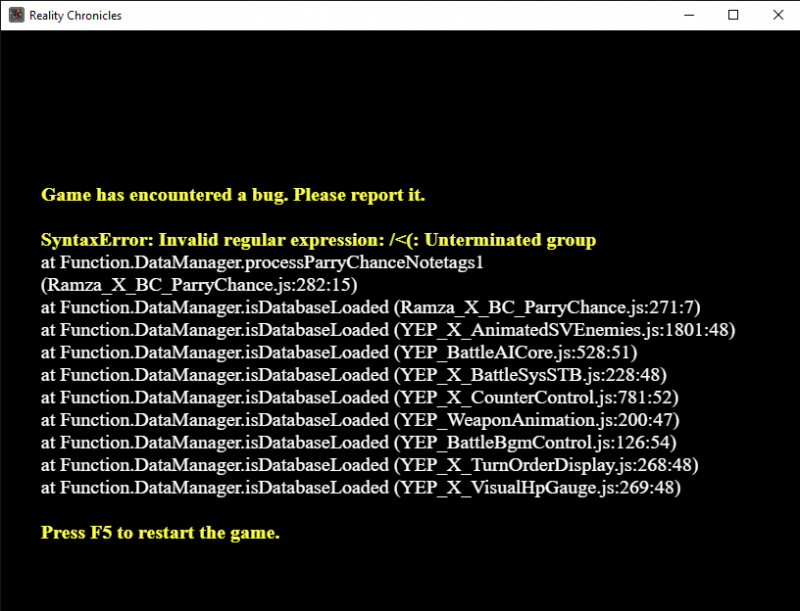Maximize the Reality Chronicles window
800x611 pixels.
coord(733,15)
